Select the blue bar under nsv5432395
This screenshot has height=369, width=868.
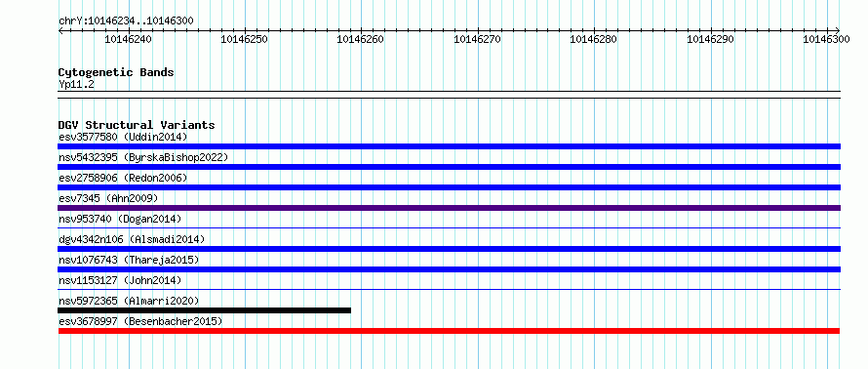449,167
